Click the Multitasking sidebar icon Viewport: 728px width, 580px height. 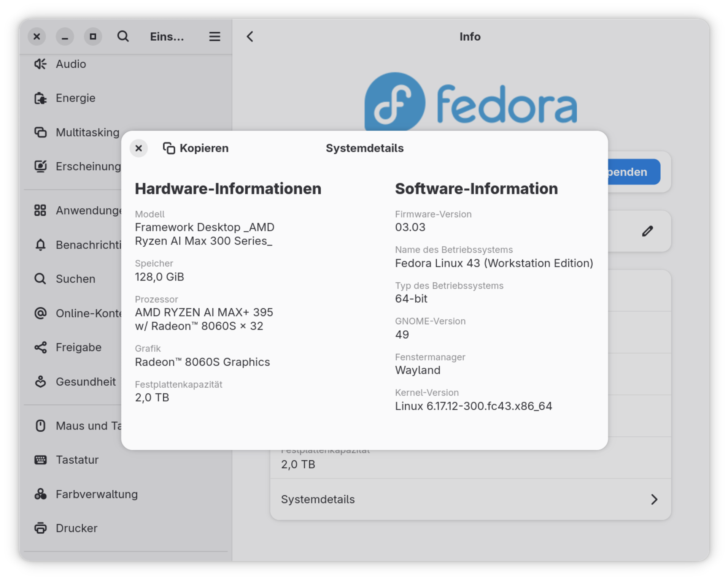click(x=40, y=132)
